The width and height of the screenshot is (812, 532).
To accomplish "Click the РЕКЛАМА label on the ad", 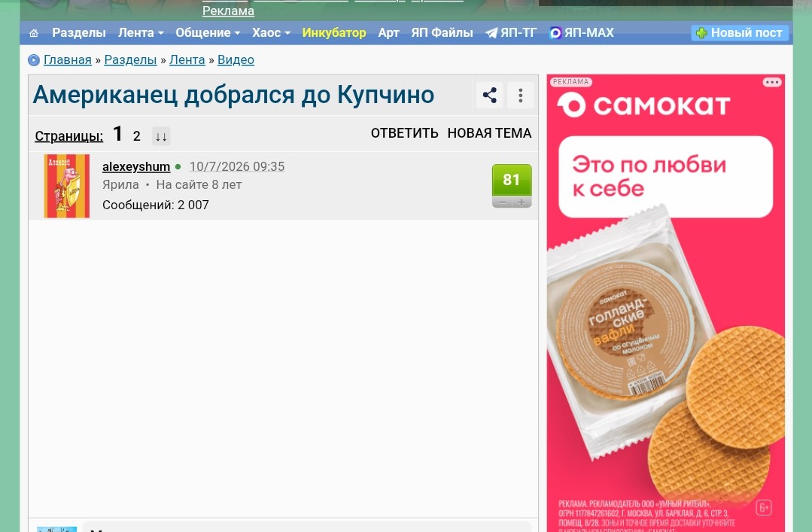I will click(570, 82).
